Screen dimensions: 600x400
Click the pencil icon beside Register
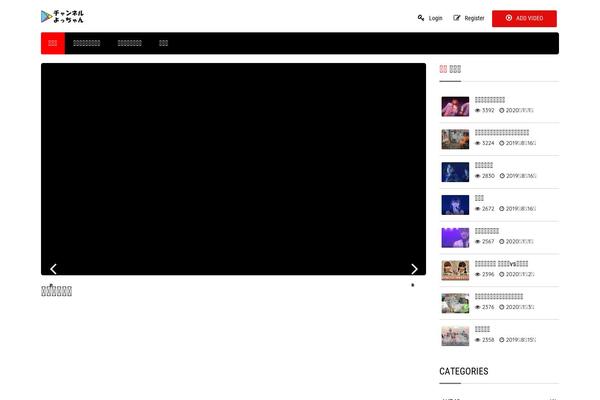(x=457, y=18)
